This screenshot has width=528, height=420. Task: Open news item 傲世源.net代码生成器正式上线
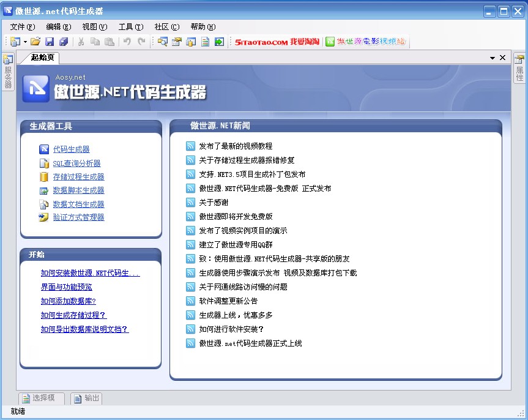point(250,343)
